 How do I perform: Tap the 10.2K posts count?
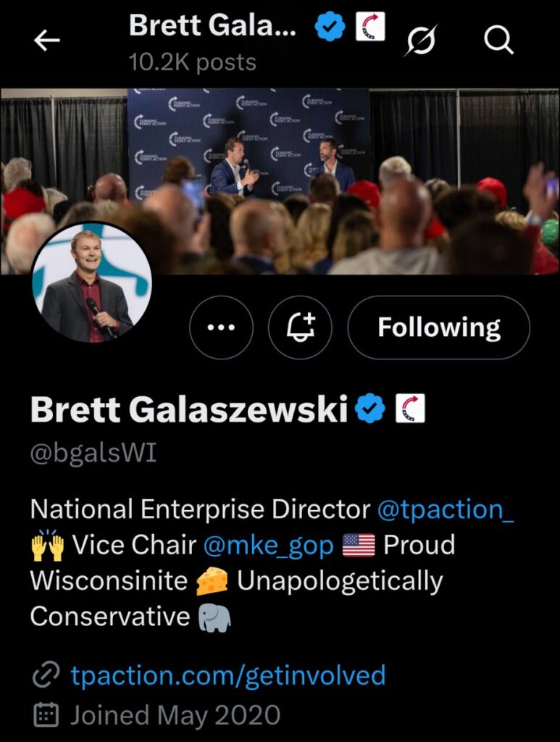[193, 62]
